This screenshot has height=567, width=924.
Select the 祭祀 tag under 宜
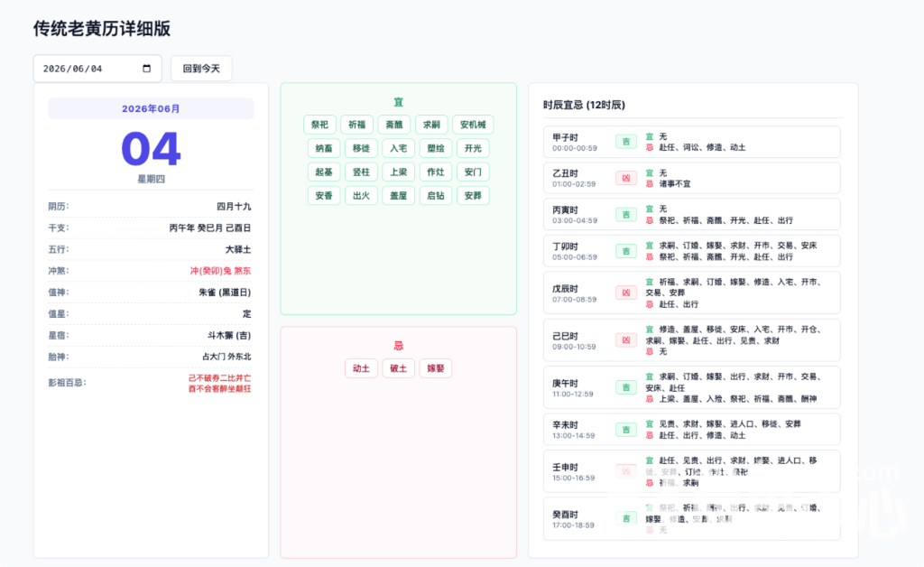320,125
